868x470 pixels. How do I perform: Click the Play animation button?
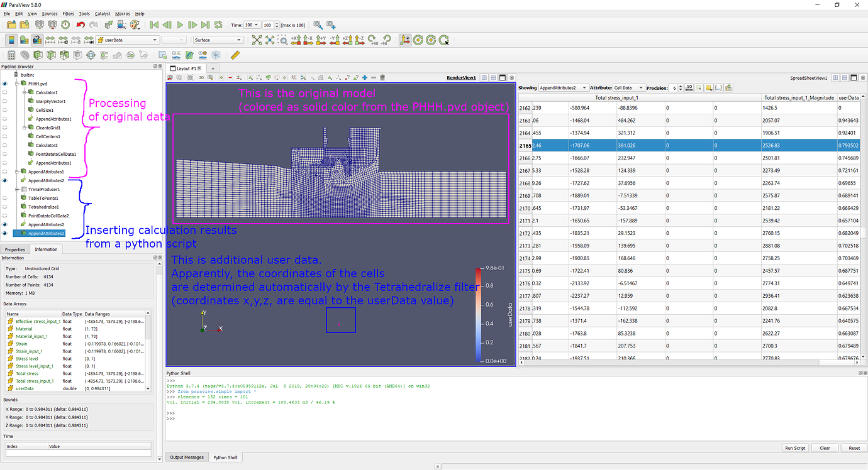tap(180, 25)
